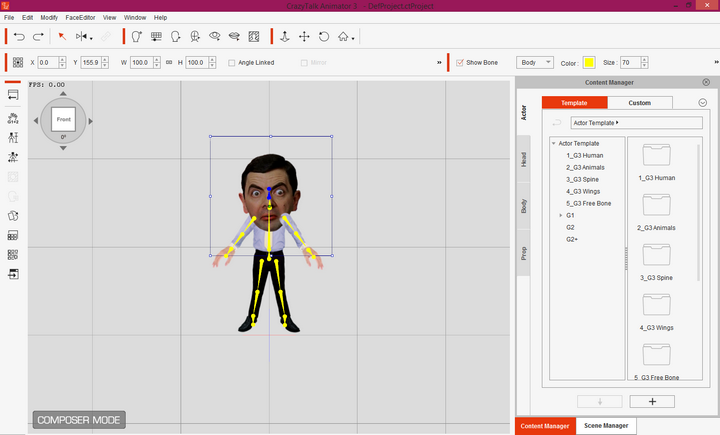This screenshot has height=435, width=720.
Task: Select the Body vertical tab
Action: point(523,206)
